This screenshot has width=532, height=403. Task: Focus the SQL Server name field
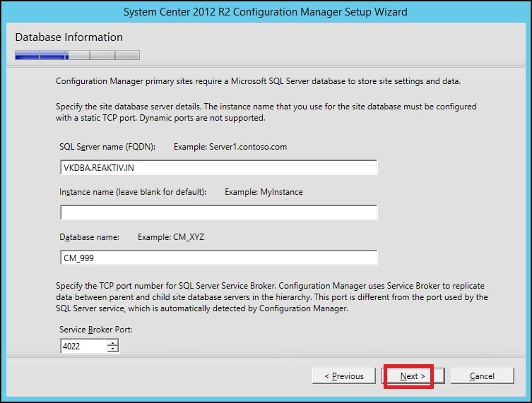(218, 167)
